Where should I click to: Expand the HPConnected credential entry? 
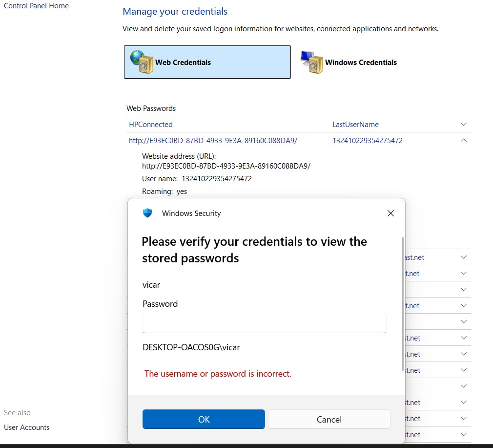click(463, 124)
